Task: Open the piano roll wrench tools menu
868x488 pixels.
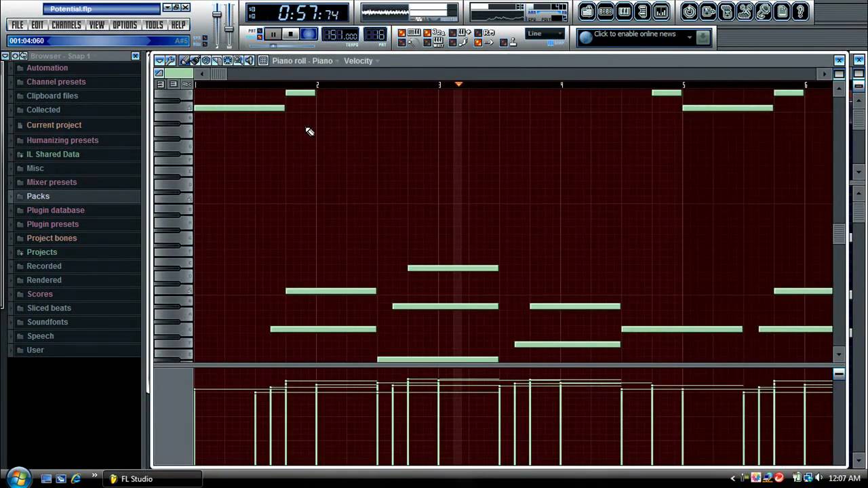Action: point(170,60)
